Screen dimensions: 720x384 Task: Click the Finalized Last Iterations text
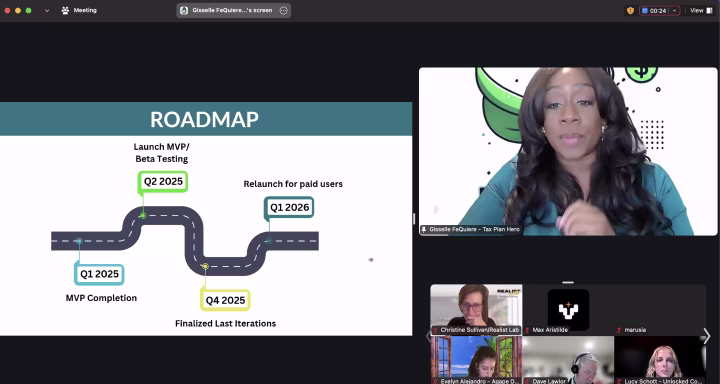tap(225, 324)
